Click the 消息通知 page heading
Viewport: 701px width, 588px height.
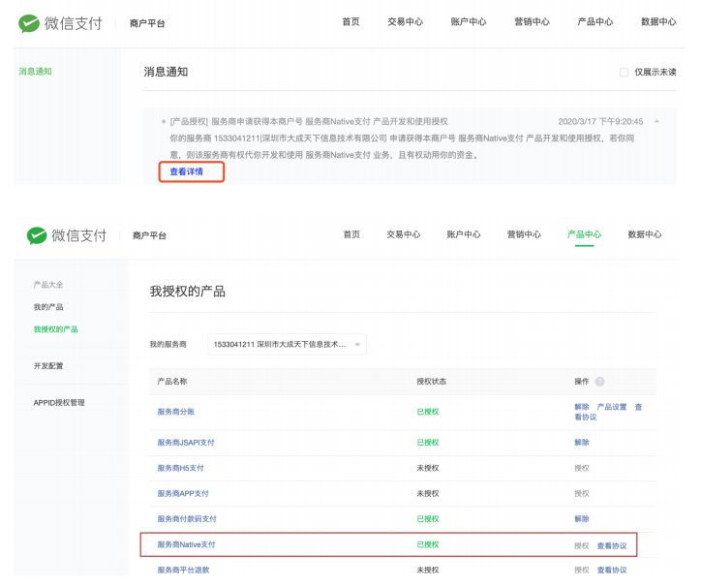(166, 72)
